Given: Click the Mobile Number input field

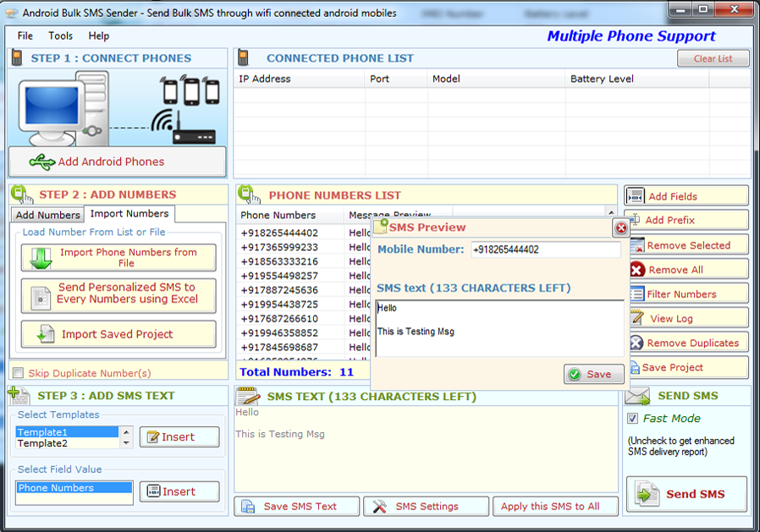Looking at the screenshot, I should [x=545, y=250].
